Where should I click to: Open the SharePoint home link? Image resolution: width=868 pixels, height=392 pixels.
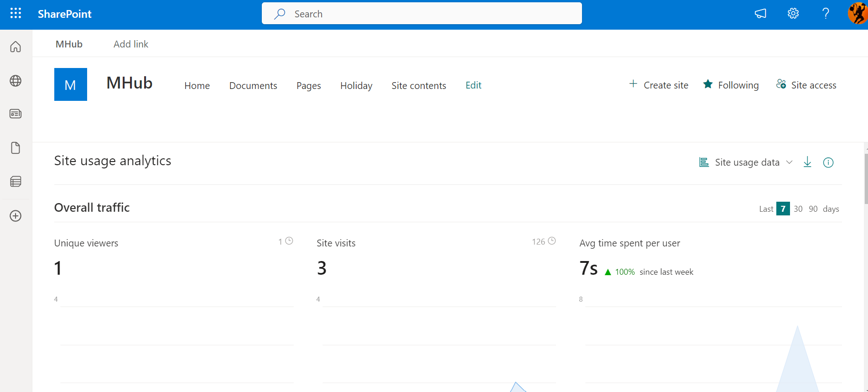[x=64, y=14]
